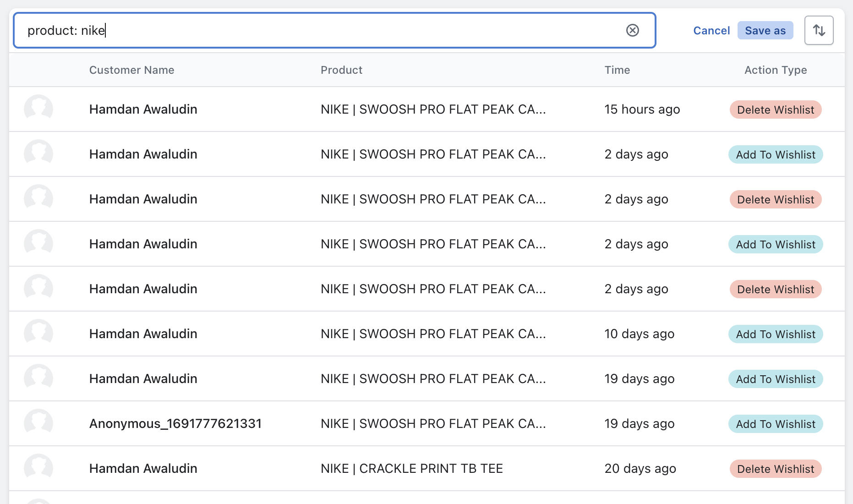Viewport: 853px width, 504px height.
Task: Click Add To Wishlist badge for Anonymous user
Action: [775, 424]
